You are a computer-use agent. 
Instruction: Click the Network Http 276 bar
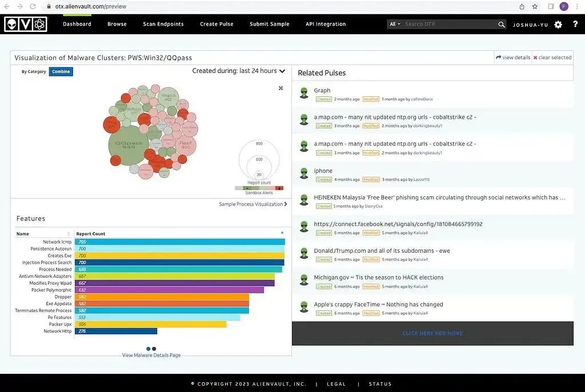[116, 331]
